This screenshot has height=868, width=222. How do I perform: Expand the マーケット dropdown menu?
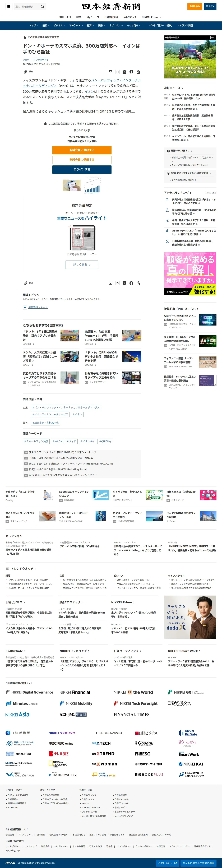coord(76,26)
